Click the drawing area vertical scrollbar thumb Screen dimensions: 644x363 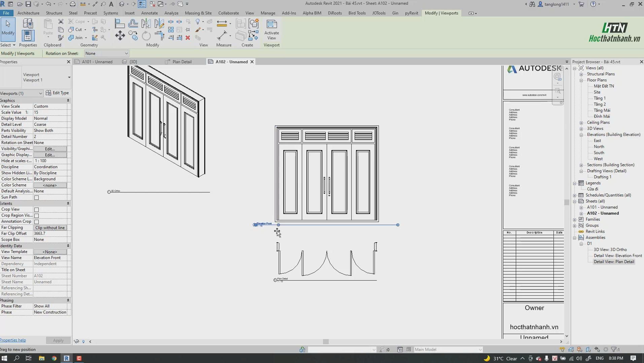click(567, 202)
